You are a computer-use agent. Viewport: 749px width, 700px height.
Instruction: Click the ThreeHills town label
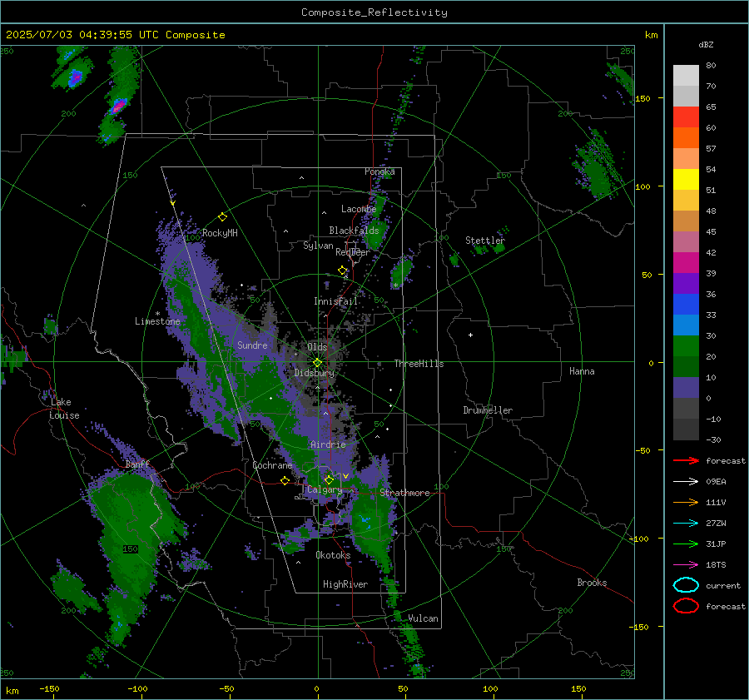[x=419, y=364]
